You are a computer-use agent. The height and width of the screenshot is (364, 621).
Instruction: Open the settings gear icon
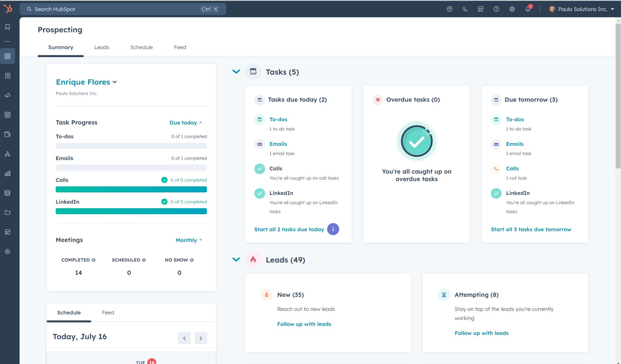click(512, 9)
